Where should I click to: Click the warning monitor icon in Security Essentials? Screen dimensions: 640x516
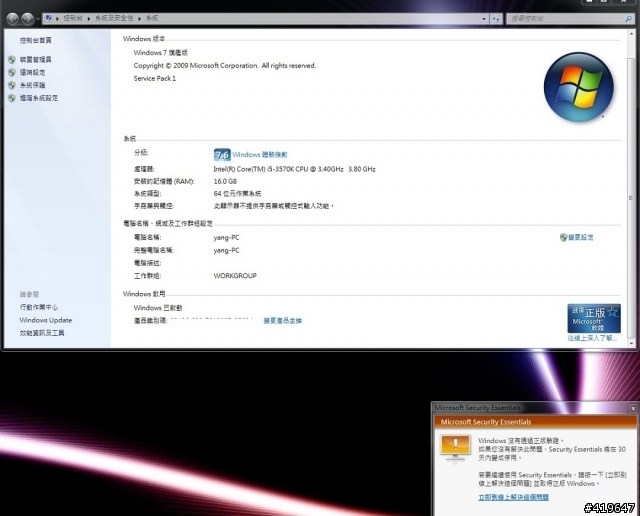(x=455, y=448)
